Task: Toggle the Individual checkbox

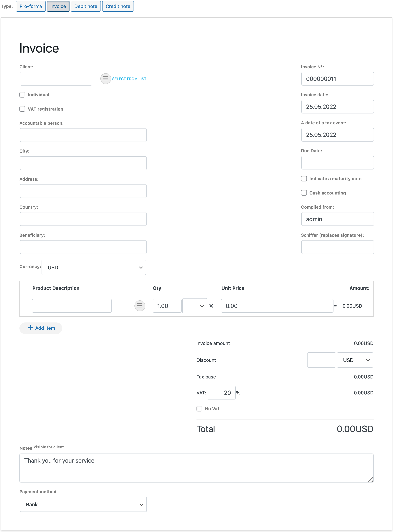Action: click(23, 95)
